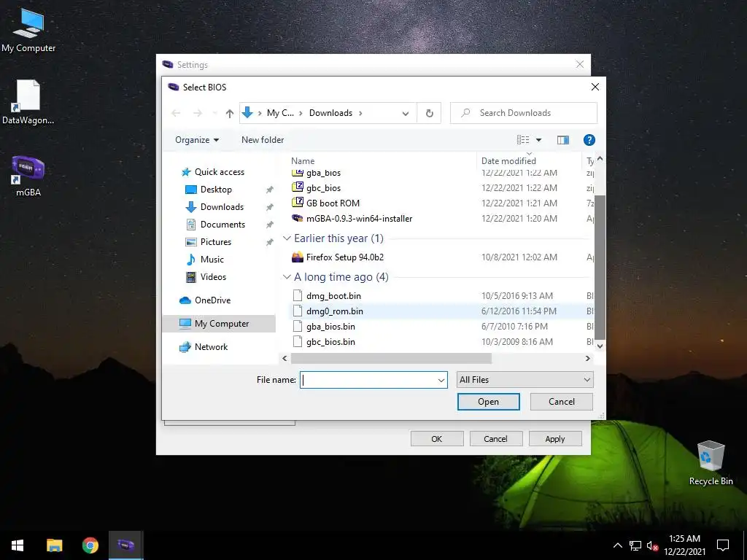Launch Google Chrome from the taskbar
747x560 pixels.
pos(90,545)
